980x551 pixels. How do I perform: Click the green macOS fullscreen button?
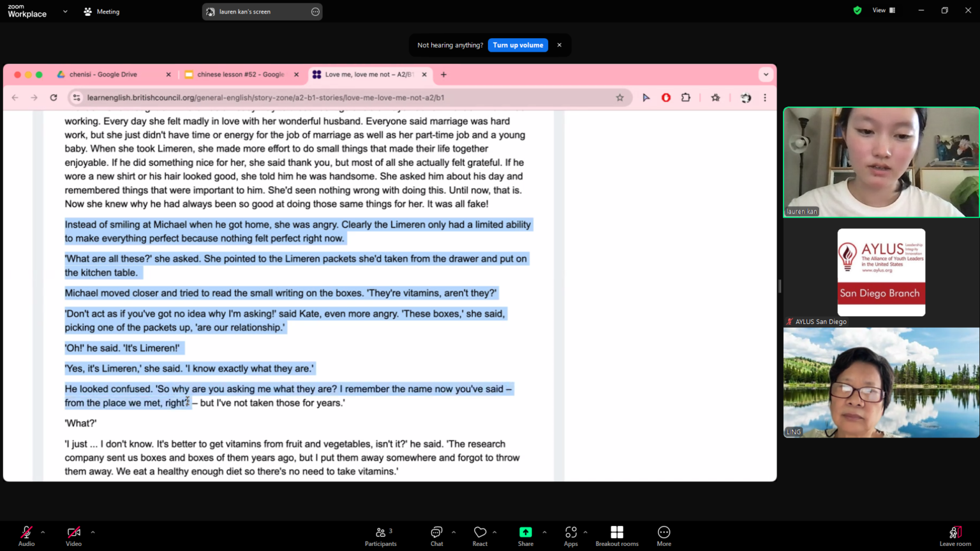coord(39,75)
